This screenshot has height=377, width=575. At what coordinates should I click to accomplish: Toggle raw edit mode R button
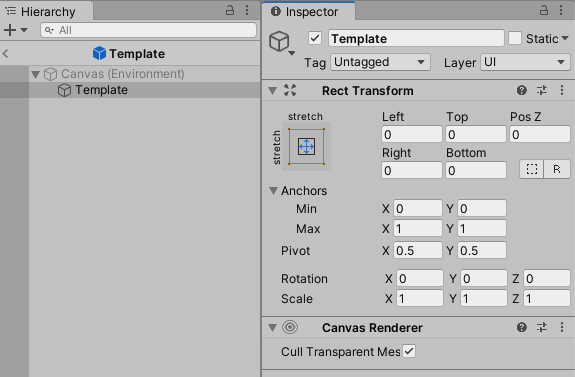(557, 169)
